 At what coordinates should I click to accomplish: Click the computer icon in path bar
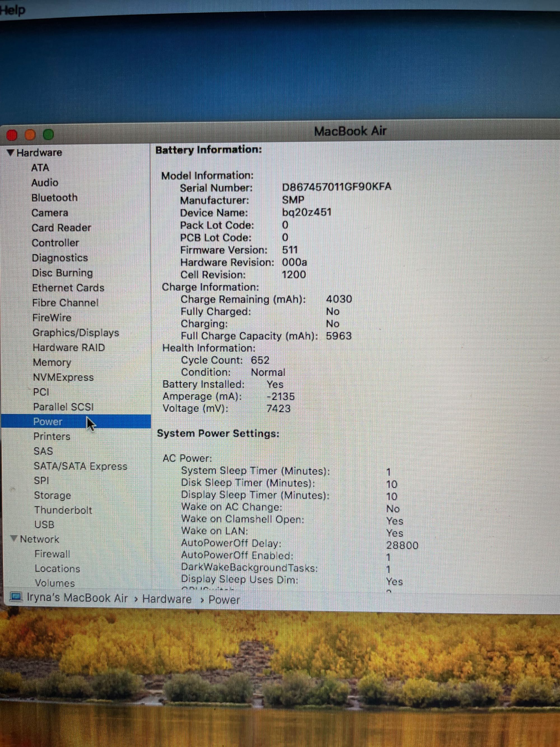click(16, 597)
